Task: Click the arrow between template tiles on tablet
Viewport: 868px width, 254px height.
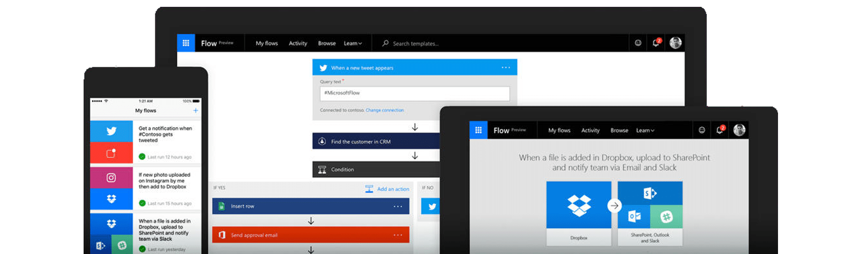Action: [x=614, y=206]
